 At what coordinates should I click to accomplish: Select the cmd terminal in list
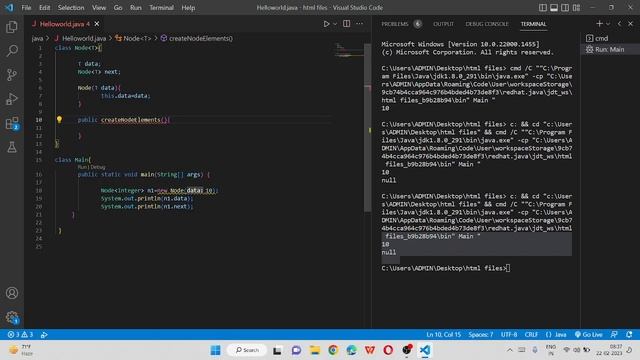610,38
